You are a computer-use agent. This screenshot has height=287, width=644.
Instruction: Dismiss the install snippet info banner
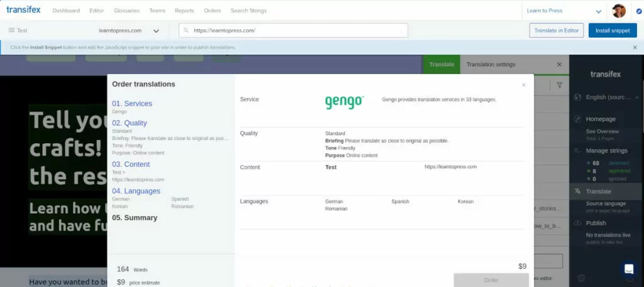(635, 48)
